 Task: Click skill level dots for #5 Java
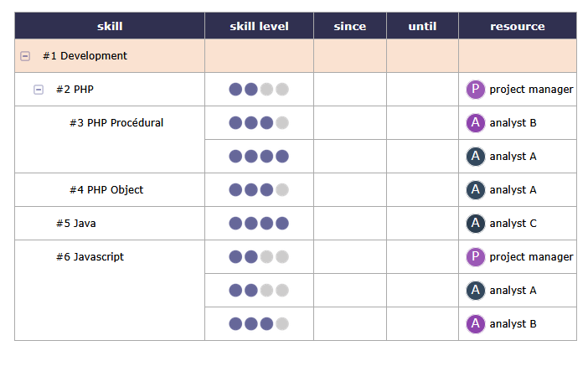tap(259, 224)
